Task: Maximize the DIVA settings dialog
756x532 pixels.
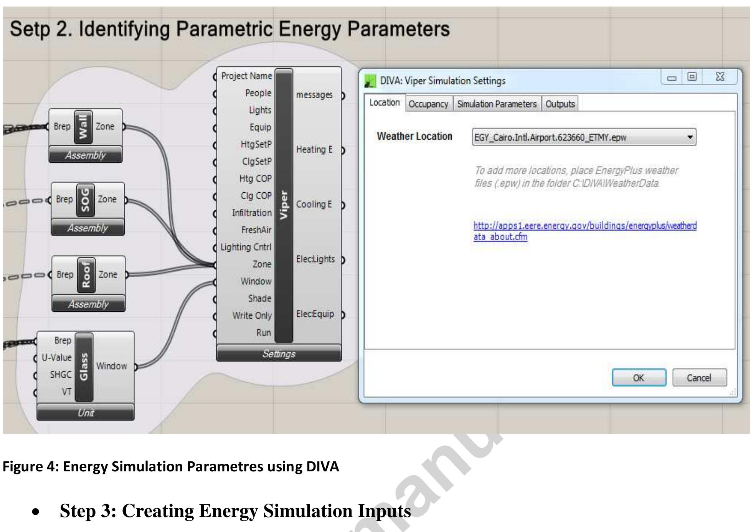Action: (692, 77)
